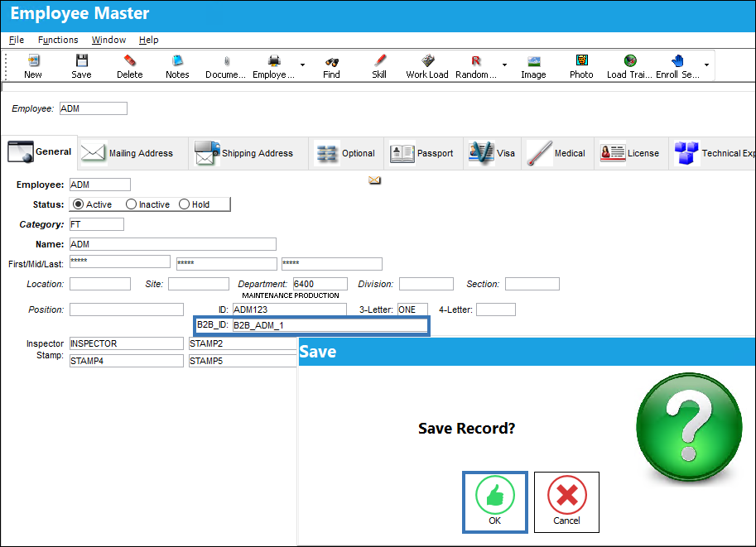Screen dimensions: 756x547
Task: Click the B2B_ID input field
Action: (x=330, y=325)
